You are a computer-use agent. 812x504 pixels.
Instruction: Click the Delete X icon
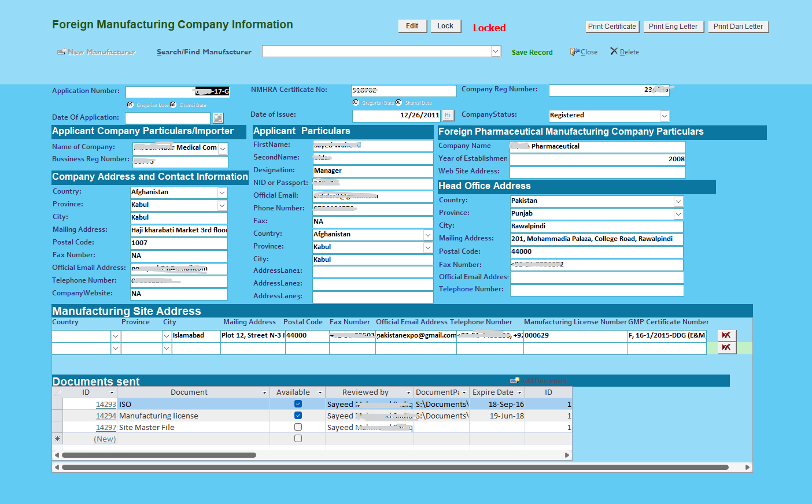(x=614, y=51)
